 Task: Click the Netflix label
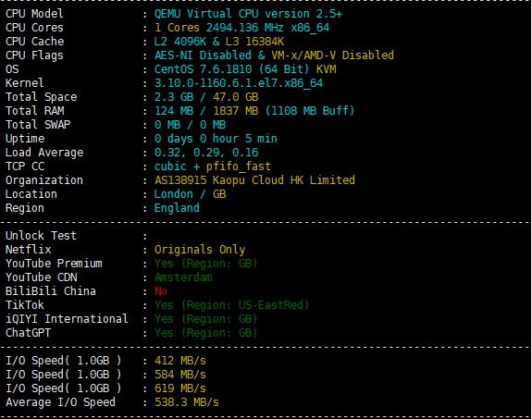pos(28,250)
